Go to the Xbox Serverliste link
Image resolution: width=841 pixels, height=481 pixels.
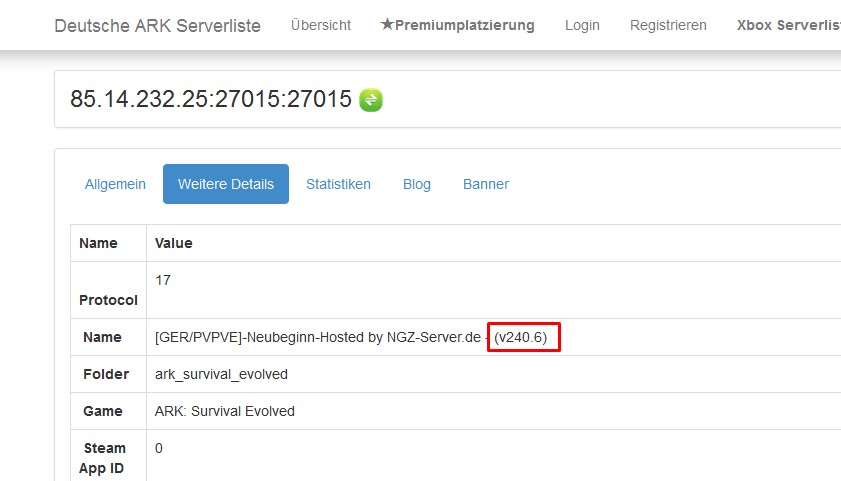point(788,25)
